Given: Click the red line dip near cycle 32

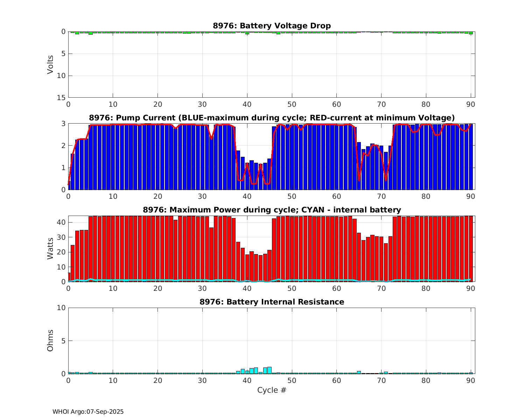Looking at the screenshot, I should pyautogui.click(x=211, y=139).
